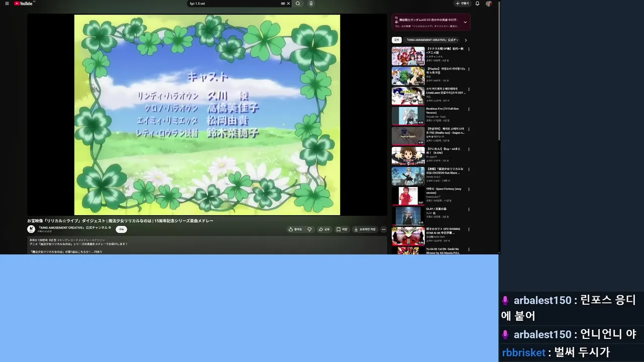Expand the up-next Gundam AGE queue chevron
This screenshot has height=362, width=644.
point(465,22)
